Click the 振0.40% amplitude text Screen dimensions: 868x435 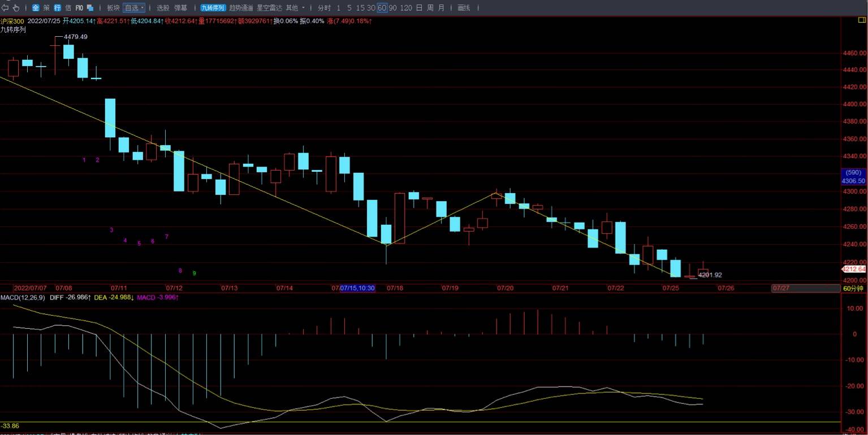pyautogui.click(x=312, y=21)
